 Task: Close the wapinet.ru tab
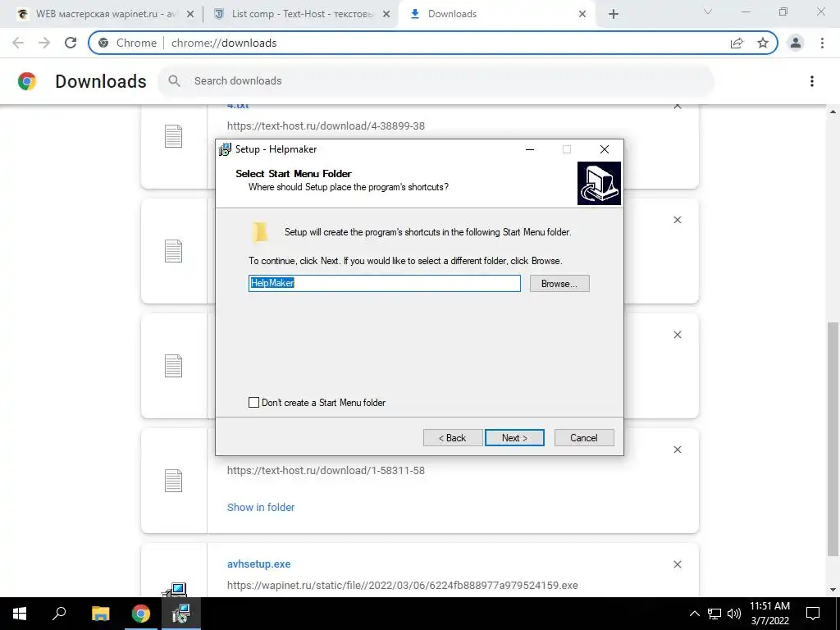click(x=190, y=15)
